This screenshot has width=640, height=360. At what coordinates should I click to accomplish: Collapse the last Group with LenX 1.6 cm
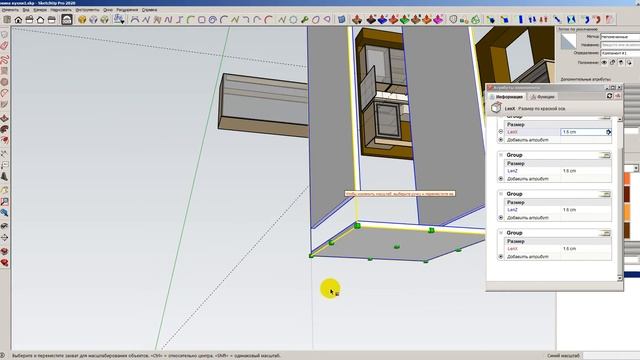[501, 233]
